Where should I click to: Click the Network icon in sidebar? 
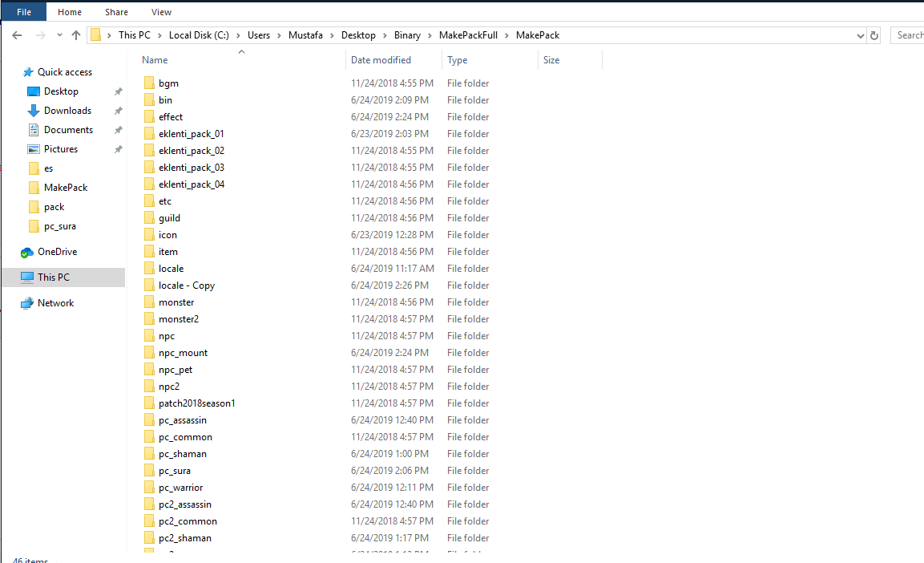click(27, 303)
